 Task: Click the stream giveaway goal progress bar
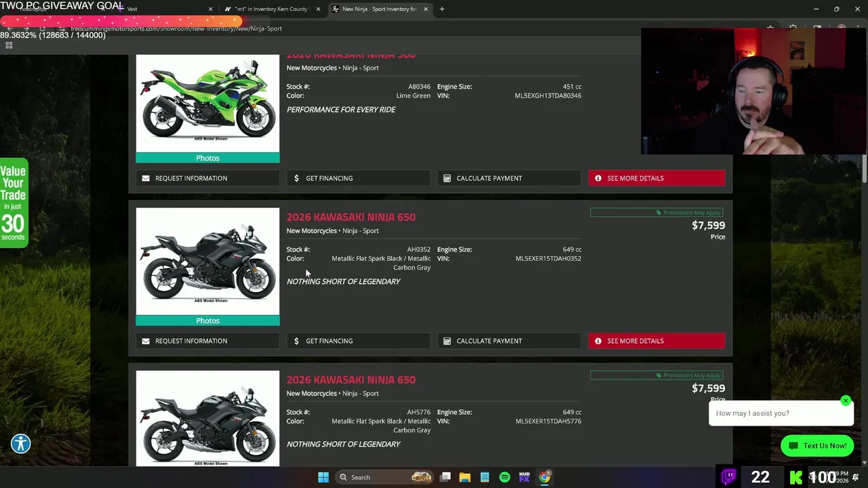[x=121, y=22]
